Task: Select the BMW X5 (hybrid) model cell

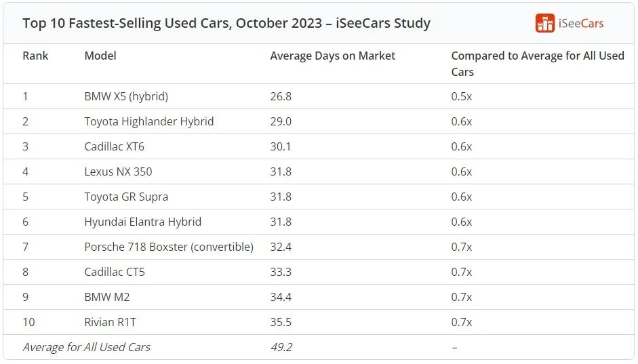Action: 126,96
